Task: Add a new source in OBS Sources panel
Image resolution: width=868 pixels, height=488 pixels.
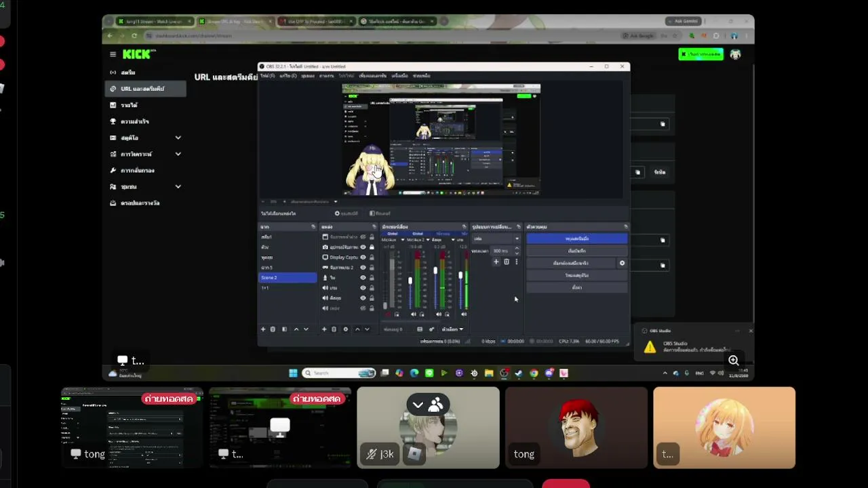Action: 324,329
